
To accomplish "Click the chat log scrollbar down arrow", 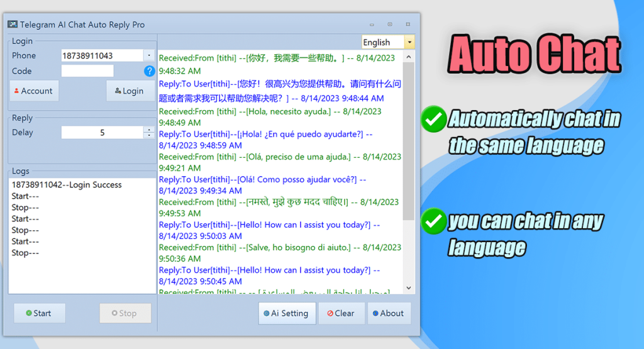I will coord(409,288).
